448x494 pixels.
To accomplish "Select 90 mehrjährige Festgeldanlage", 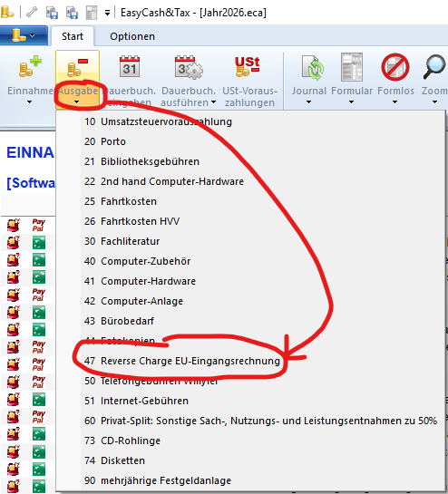I will pyautogui.click(x=250, y=480).
